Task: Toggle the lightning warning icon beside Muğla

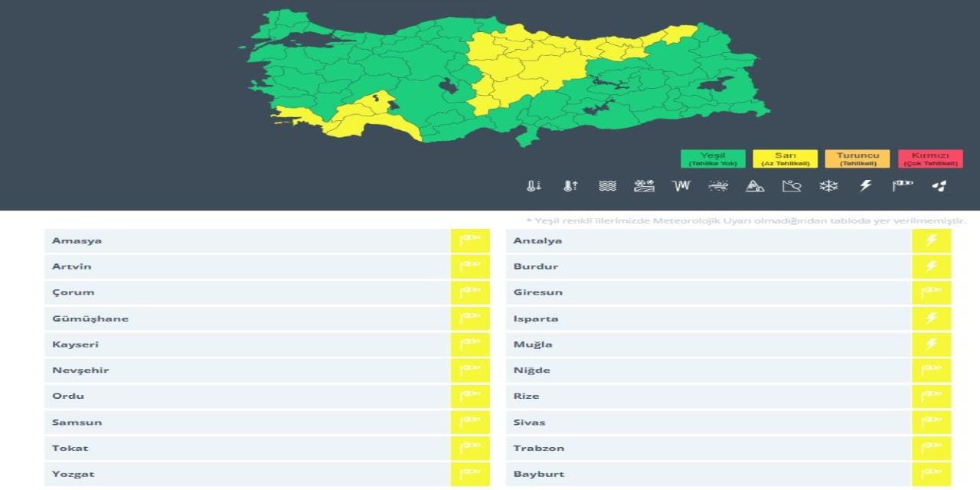Action: pyautogui.click(x=931, y=344)
